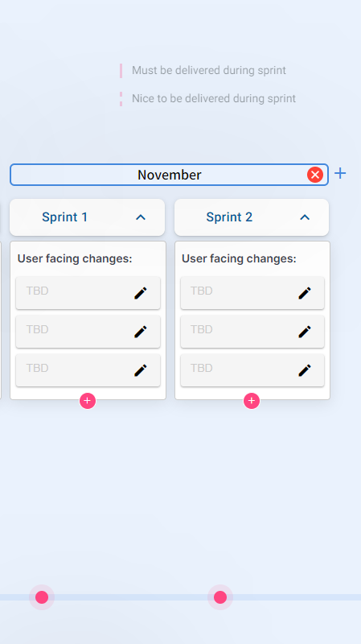Edit third TBD item in Sprint 1
The height and width of the screenshot is (644, 361).
click(140, 370)
